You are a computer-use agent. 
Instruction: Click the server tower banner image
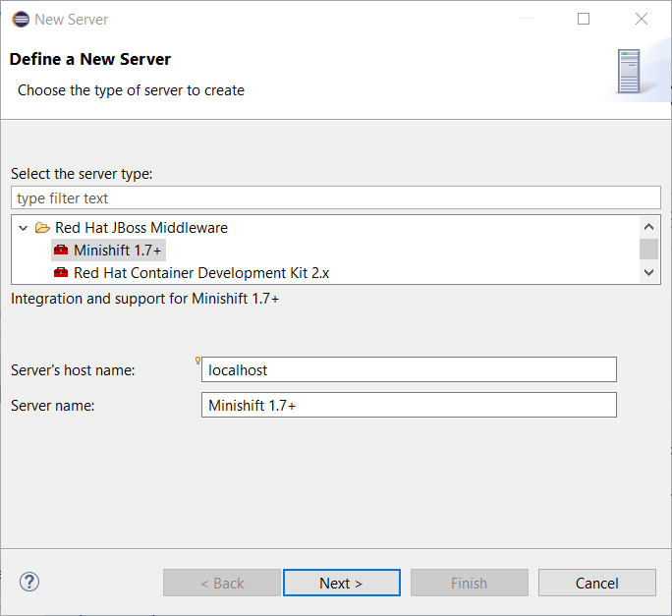[628, 73]
